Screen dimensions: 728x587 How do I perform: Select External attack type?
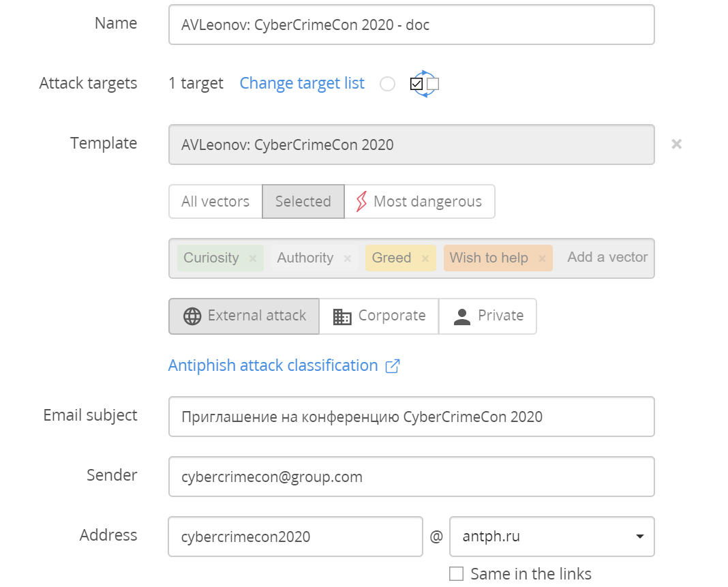pos(244,316)
